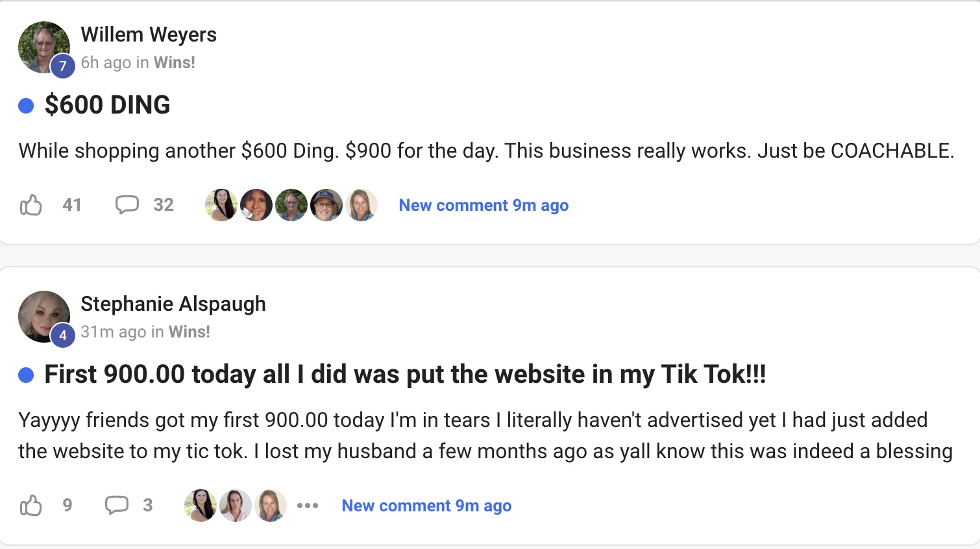Open comments on the $600 DING post
980x549 pixels.
tap(127, 205)
